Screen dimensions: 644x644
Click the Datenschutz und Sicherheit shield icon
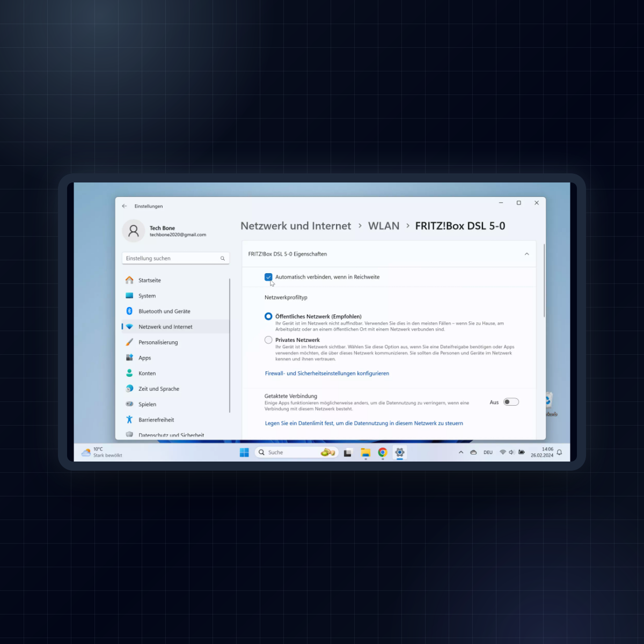coord(129,435)
